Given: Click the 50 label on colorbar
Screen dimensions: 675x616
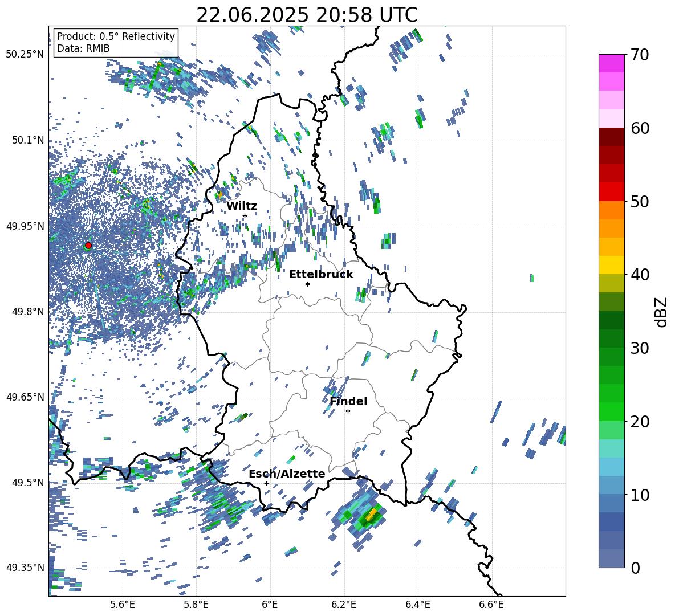Looking at the screenshot, I should coord(639,201).
